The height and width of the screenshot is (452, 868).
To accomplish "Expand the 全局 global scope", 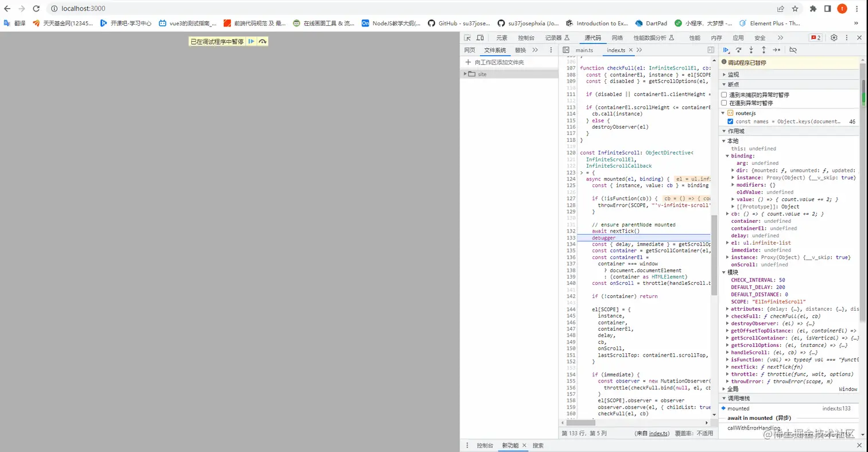I will click(x=723, y=389).
